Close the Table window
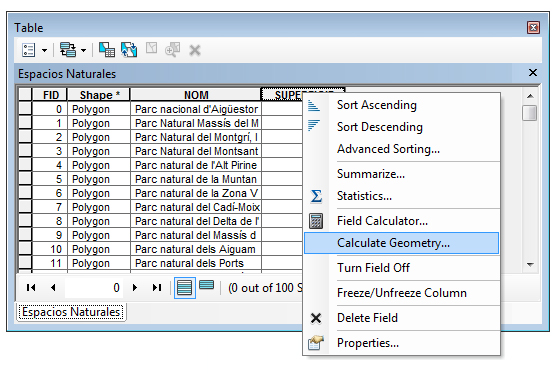Screen dimensions: 554x374 tap(533, 27)
